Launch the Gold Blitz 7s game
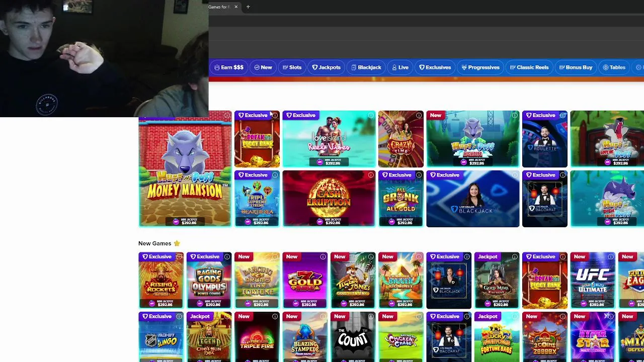The height and width of the screenshot is (362, 644). (305, 281)
